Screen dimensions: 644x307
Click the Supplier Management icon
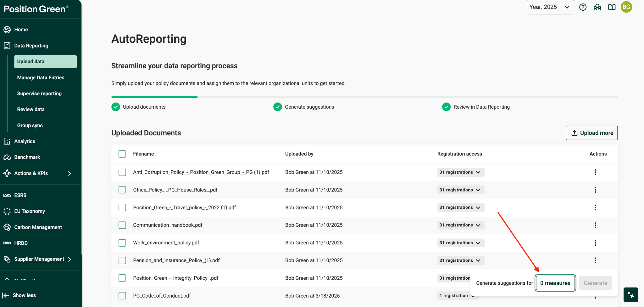click(7, 259)
